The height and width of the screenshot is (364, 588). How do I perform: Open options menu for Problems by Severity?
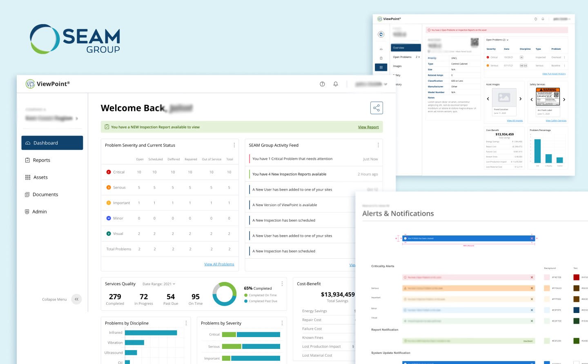[282, 323]
